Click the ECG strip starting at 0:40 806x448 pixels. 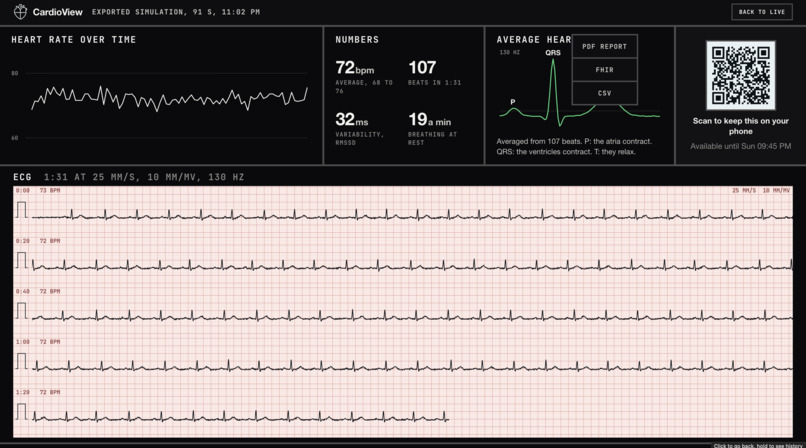coord(412,315)
